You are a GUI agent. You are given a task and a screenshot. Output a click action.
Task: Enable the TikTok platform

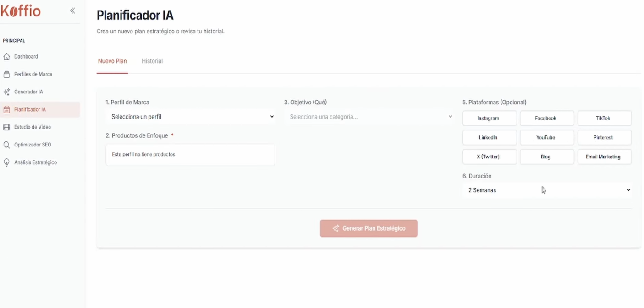tap(604, 118)
